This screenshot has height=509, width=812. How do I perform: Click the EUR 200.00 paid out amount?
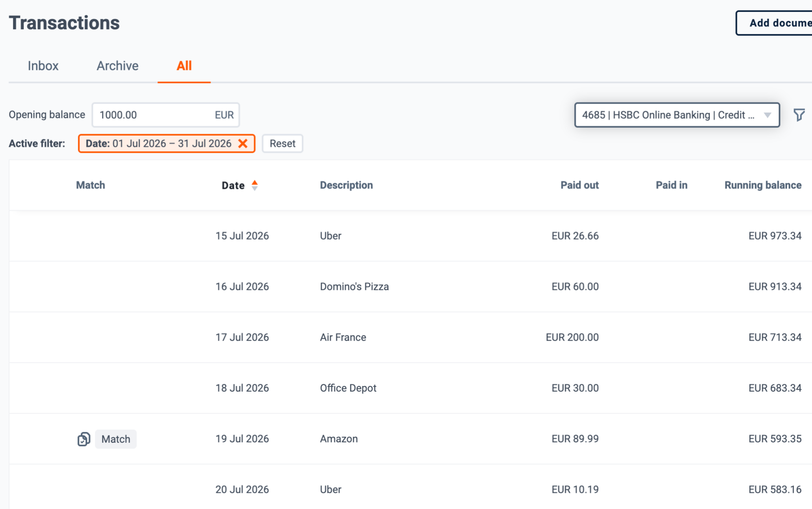point(572,337)
